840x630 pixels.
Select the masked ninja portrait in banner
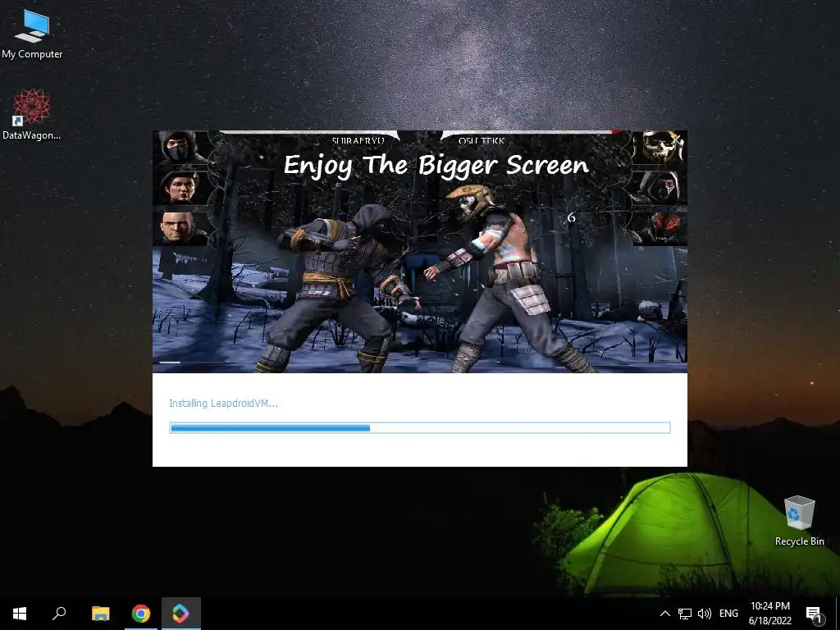[178, 148]
